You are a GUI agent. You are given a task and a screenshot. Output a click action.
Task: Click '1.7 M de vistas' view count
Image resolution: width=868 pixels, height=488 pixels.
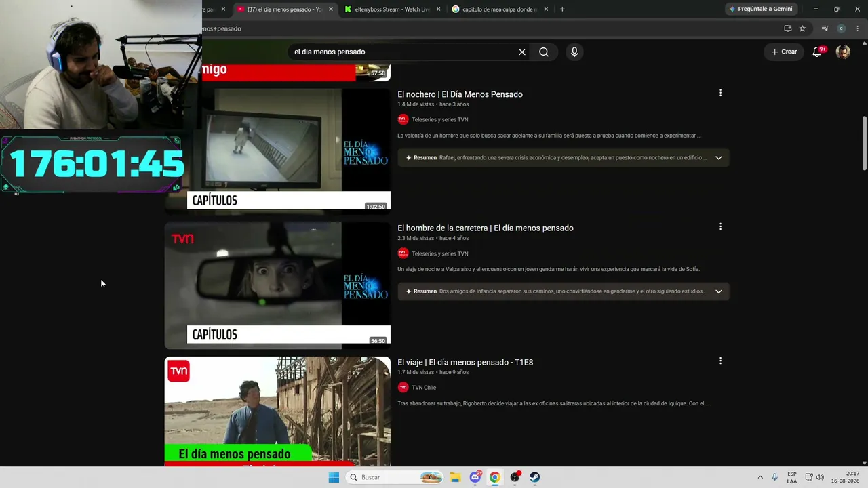coord(416,372)
